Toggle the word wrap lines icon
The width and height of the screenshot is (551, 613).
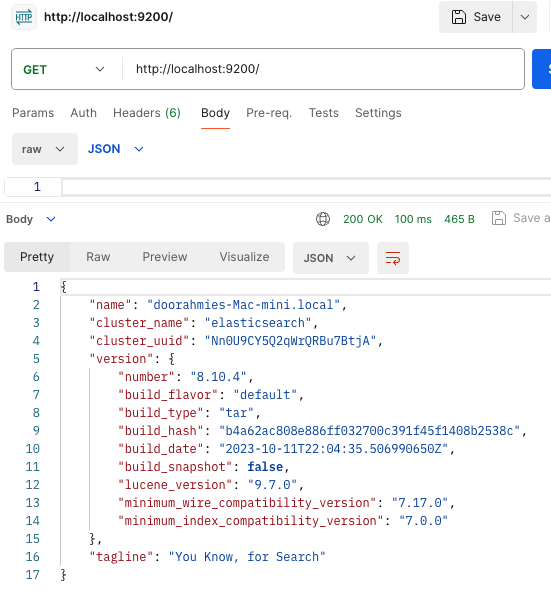[393, 258]
